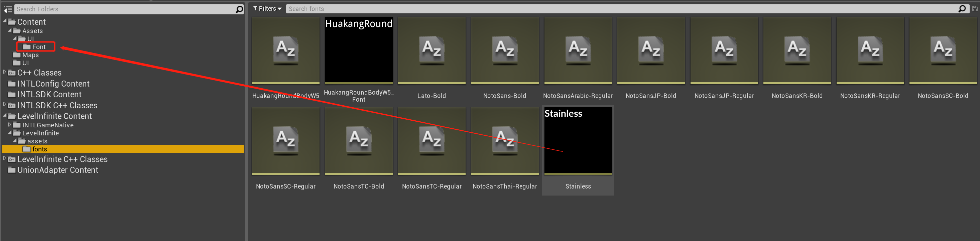Toggle the sources panel view icon
This screenshot has height=241, width=980.
[x=8, y=9]
